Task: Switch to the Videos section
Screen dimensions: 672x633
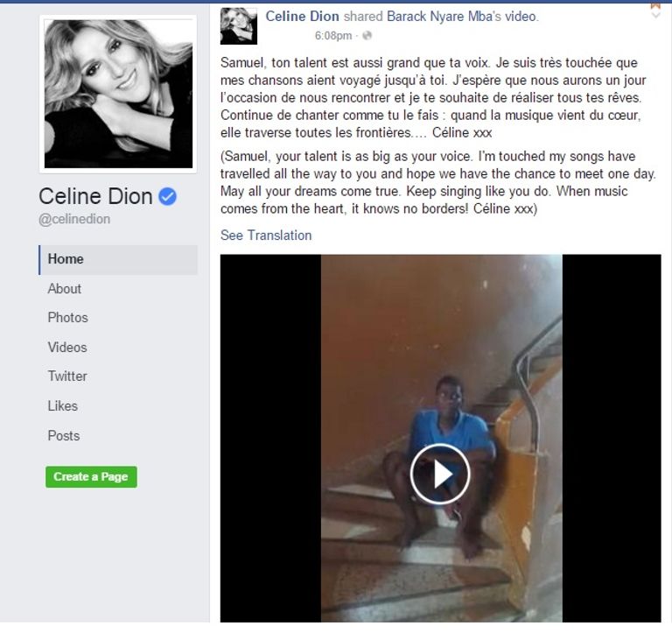Action: click(x=67, y=348)
